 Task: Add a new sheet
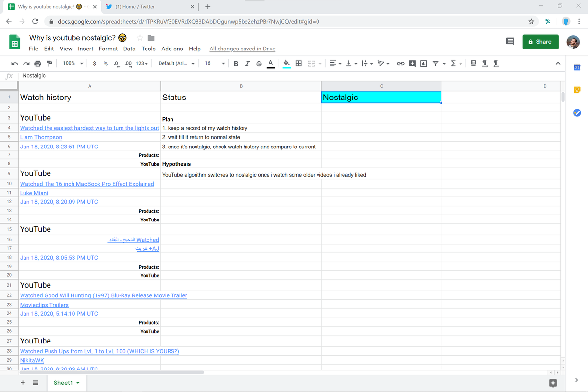(x=23, y=383)
